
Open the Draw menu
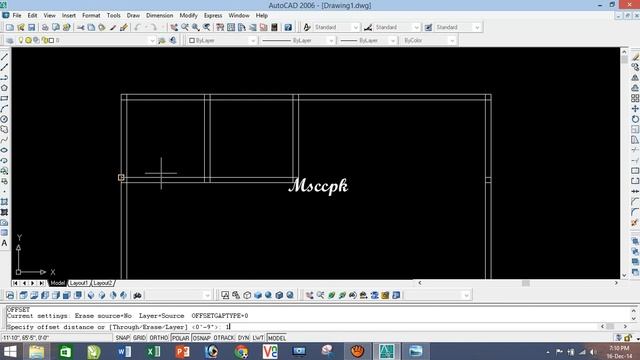133,16
